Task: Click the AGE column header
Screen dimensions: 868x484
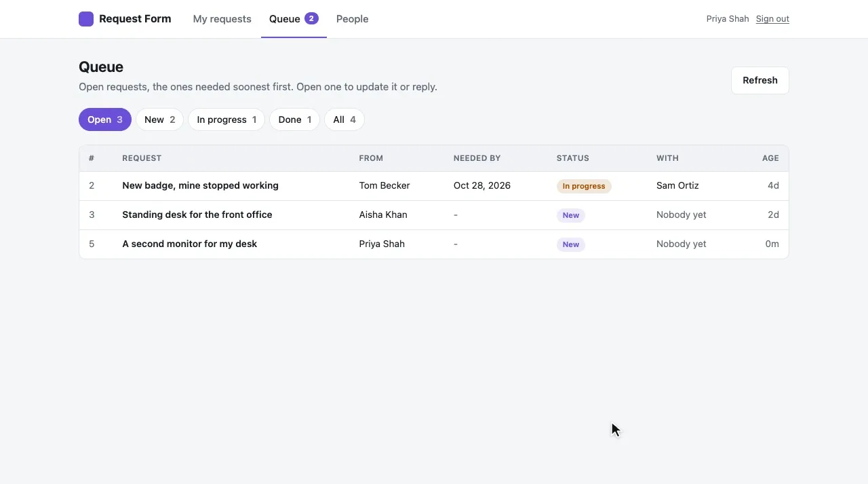Action: pos(770,158)
